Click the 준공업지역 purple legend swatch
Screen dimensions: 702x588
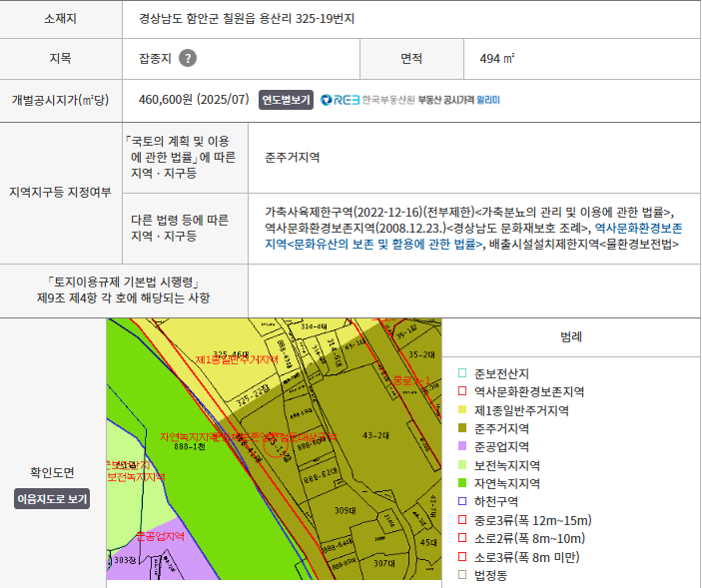click(x=462, y=447)
